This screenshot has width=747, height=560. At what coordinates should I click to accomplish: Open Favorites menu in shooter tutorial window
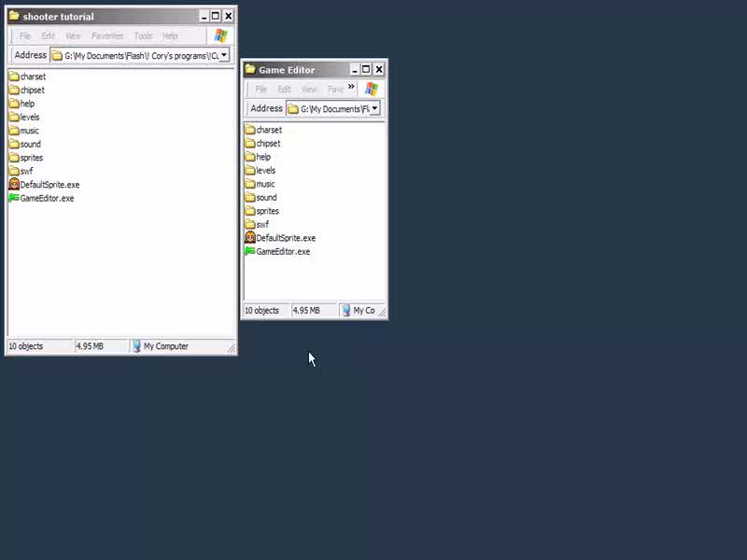[x=107, y=36]
